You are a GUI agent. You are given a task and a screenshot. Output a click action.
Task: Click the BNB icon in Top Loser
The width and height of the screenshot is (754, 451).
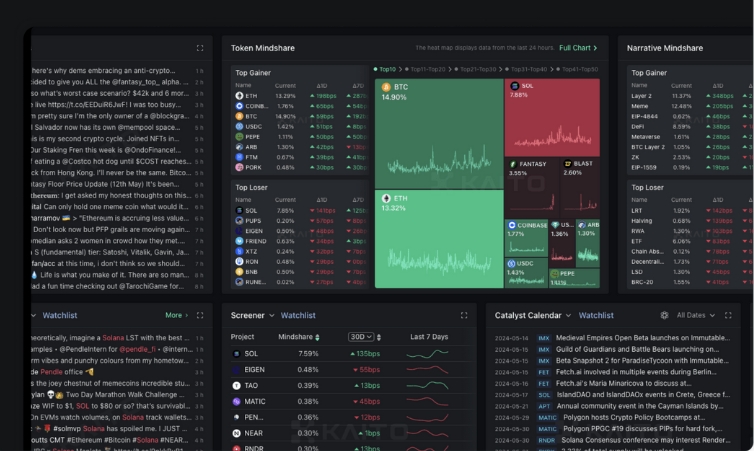239,272
